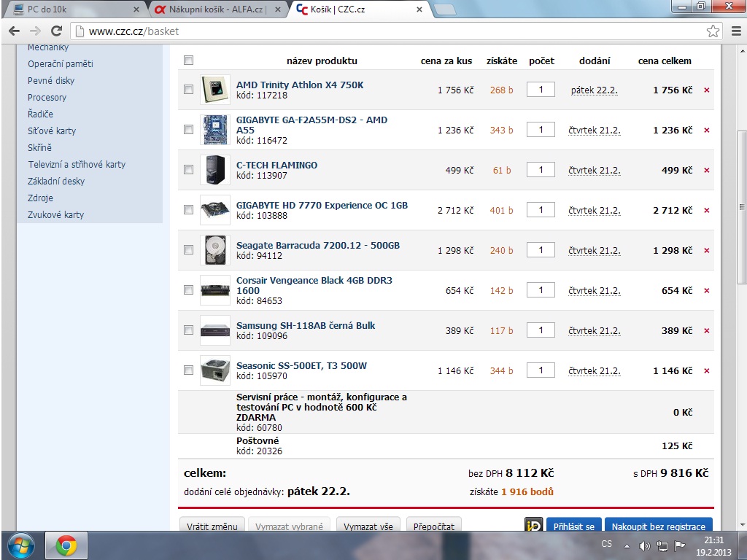Check the Seagate Barracuda row checkbox
Screen dimensions: 747x560
[x=189, y=249]
